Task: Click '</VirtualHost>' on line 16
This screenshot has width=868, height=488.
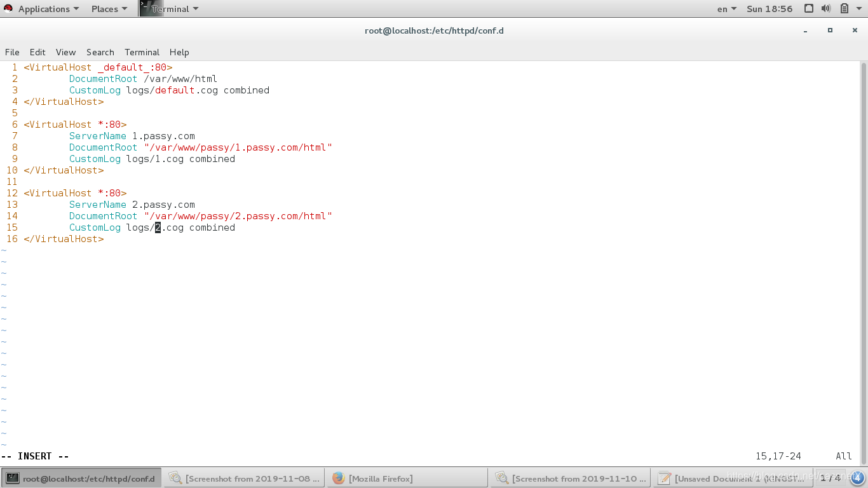Action: (64, 239)
